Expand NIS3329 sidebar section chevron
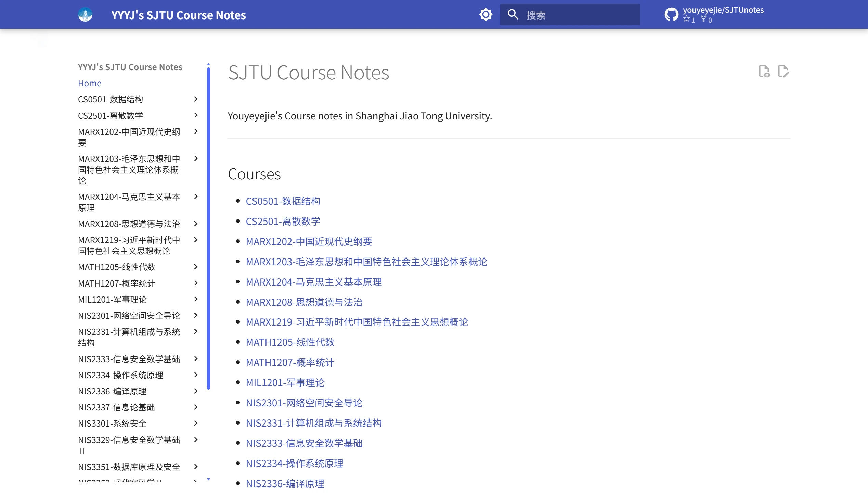 tap(196, 440)
